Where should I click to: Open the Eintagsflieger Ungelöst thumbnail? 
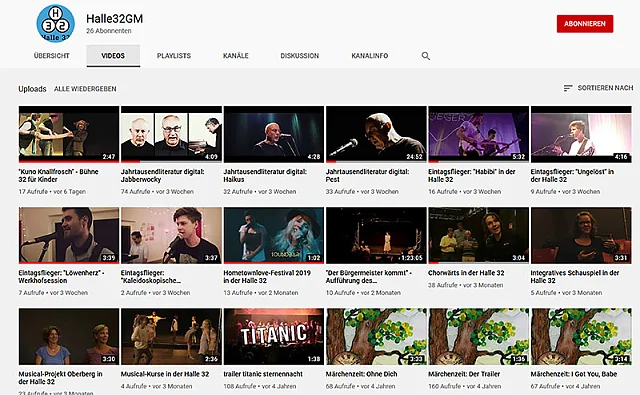coord(581,134)
